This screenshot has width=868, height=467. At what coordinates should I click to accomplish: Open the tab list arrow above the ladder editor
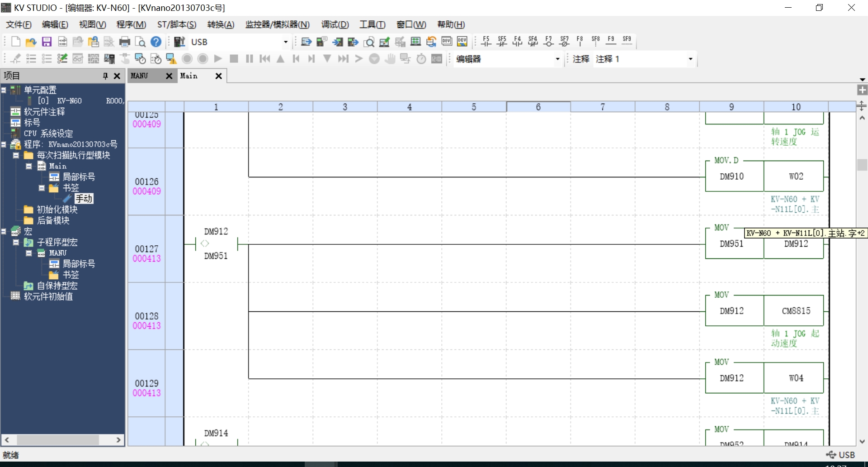tap(862, 80)
